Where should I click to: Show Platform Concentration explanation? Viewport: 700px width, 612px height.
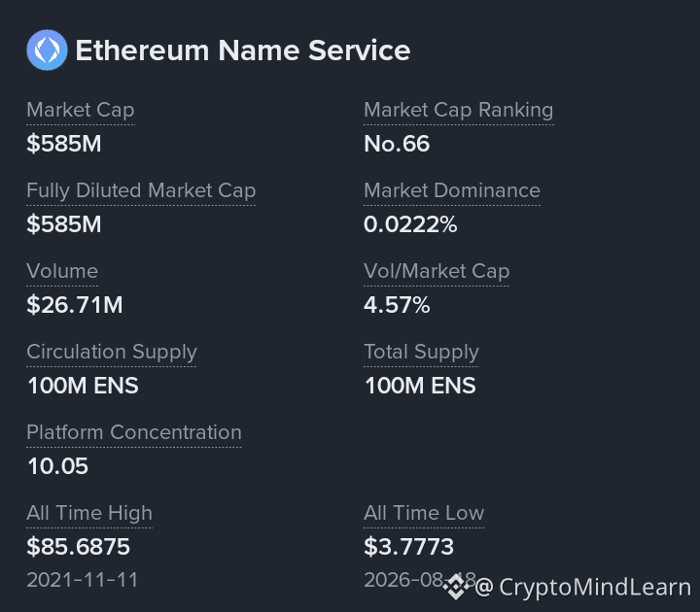(134, 432)
